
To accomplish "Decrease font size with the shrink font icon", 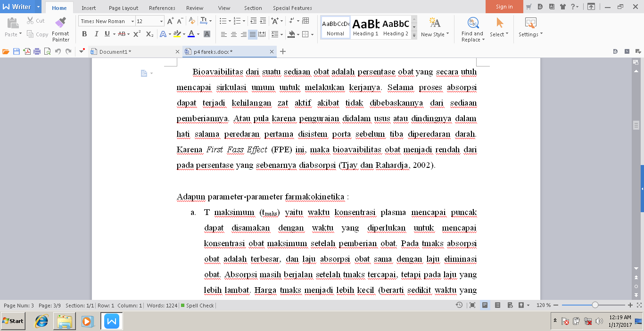I will click(x=180, y=21).
